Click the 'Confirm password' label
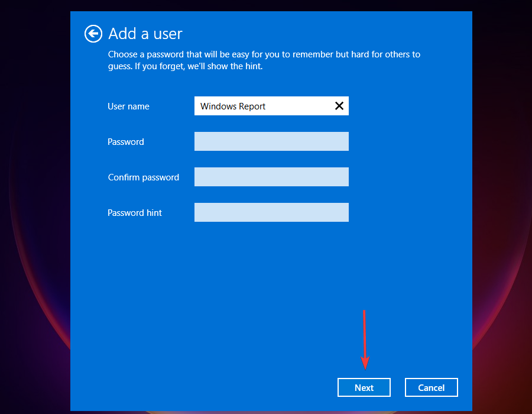The height and width of the screenshot is (414, 532). [x=143, y=177]
